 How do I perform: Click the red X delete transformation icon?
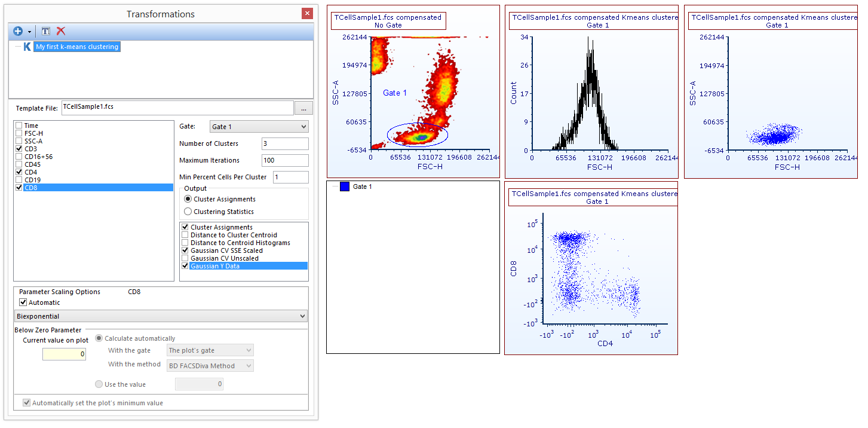click(61, 31)
